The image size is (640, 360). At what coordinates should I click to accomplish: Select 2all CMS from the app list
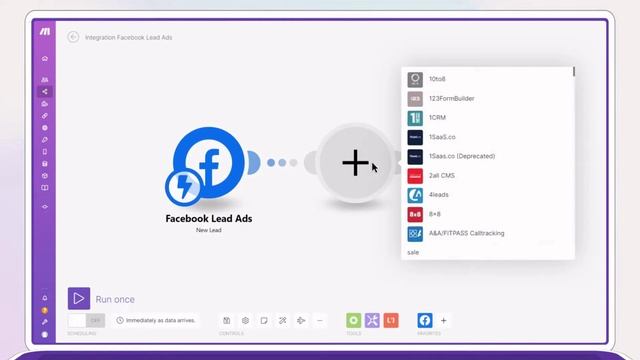(487, 176)
